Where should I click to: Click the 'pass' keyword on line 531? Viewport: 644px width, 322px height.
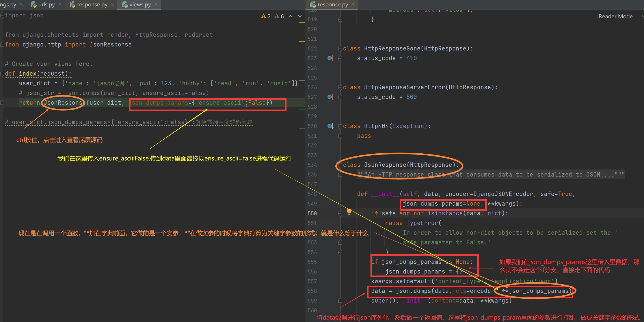[x=364, y=136]
